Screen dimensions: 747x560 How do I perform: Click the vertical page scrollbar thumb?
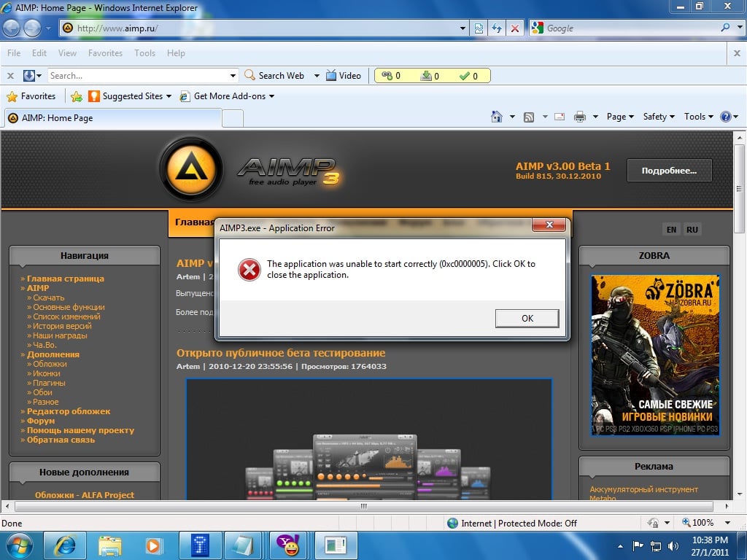[x=739, y=189]
